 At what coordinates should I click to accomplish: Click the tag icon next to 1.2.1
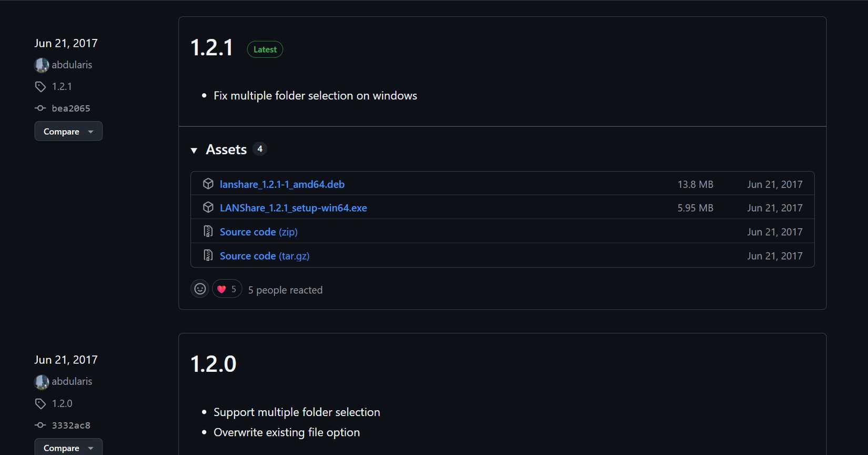[41, 86]
